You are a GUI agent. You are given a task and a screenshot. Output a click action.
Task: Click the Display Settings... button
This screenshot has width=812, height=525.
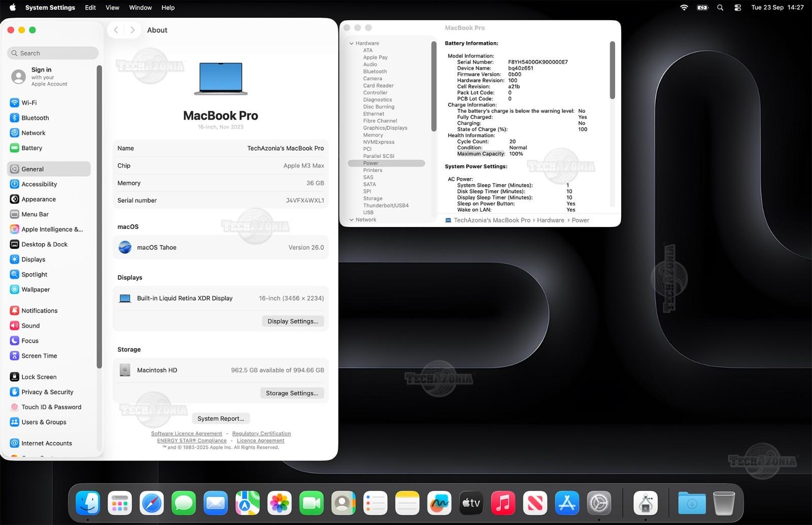pos(293,321)
